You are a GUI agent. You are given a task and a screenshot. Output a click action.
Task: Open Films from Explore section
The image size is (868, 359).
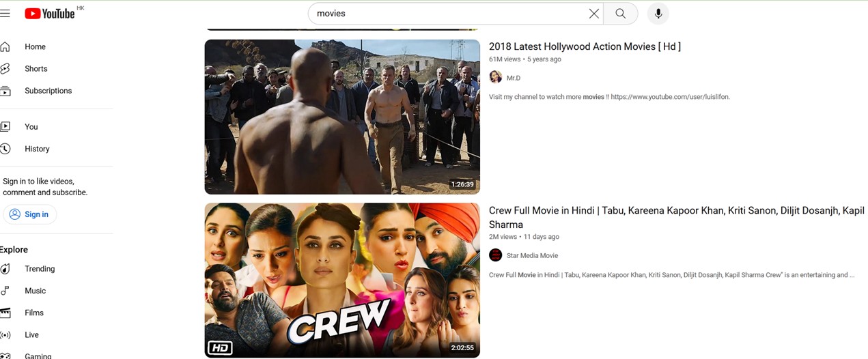pyautogui.click(x=34, y=313)
